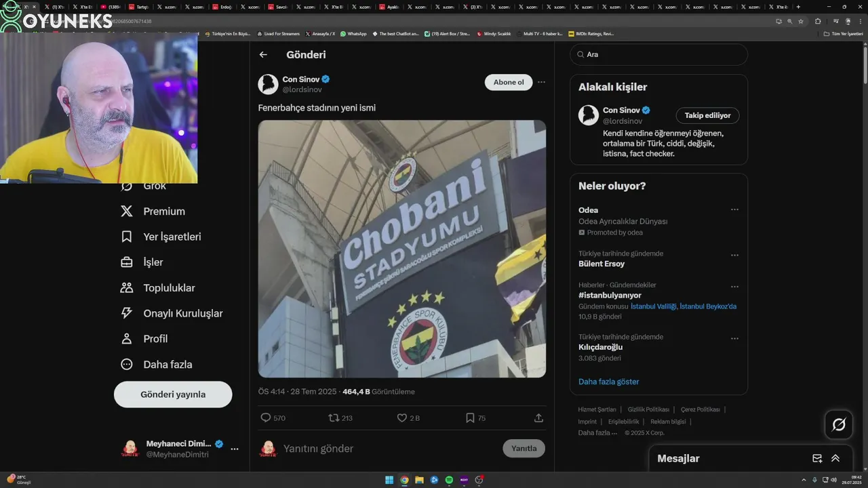Click the Abone ol button
Image resolution: width=868 pixels, height=488 pixels.
click(x=509, y=82)
